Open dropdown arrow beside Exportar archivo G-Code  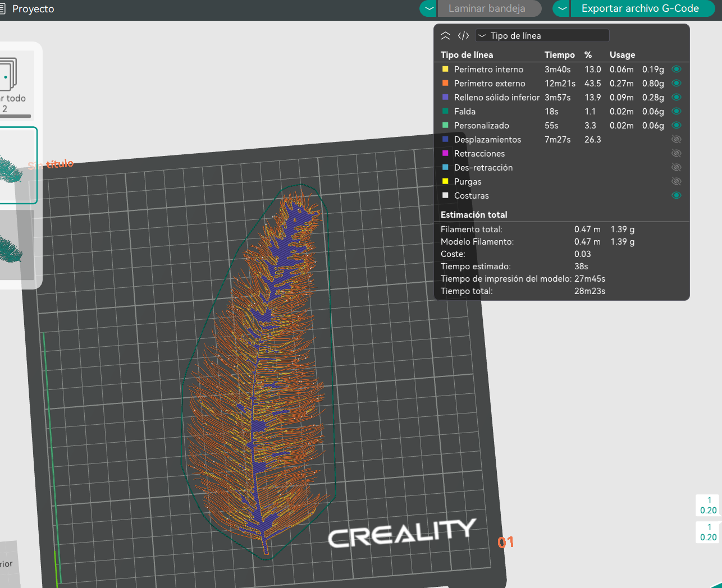pos(562,8)
